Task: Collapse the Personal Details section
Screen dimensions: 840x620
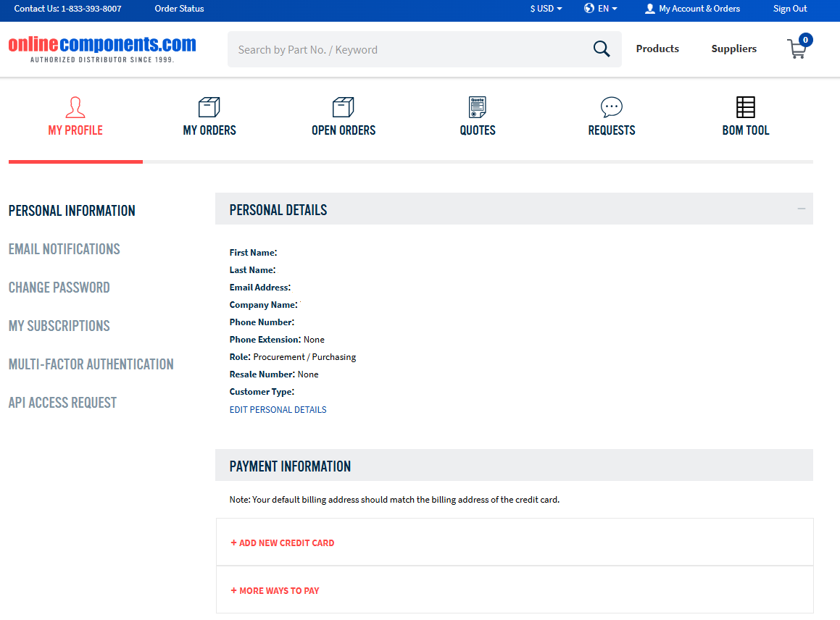Action: click(801, 209)
